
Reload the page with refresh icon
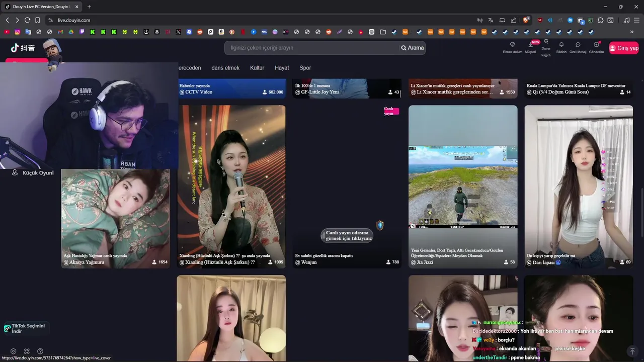[x=27, y=20]
